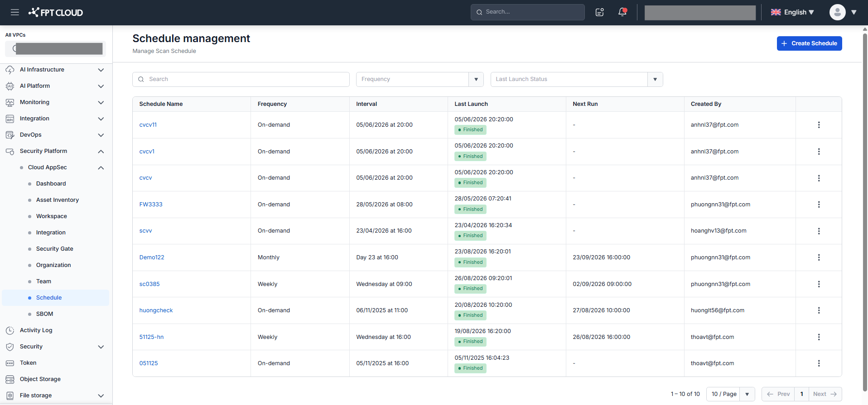Go to Dashboard in Cloud AppSec
The width and height of the screenshot is (868, 405).
click(51, 184)
